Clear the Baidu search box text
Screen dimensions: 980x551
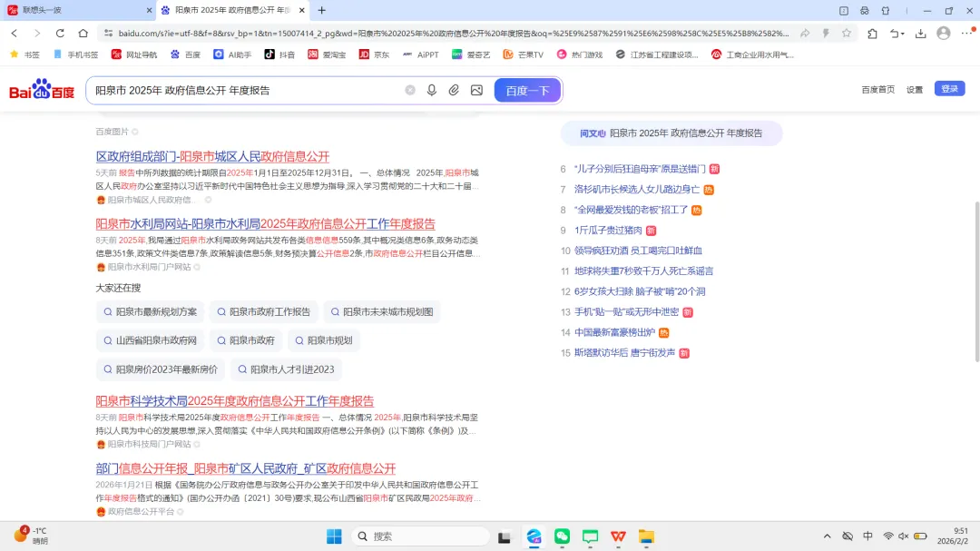point(410,90)
